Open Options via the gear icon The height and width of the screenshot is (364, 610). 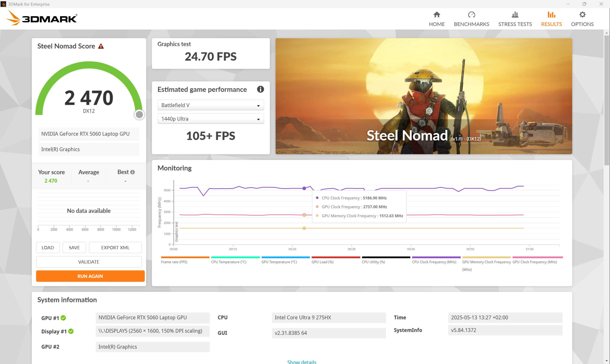[582, 15]
